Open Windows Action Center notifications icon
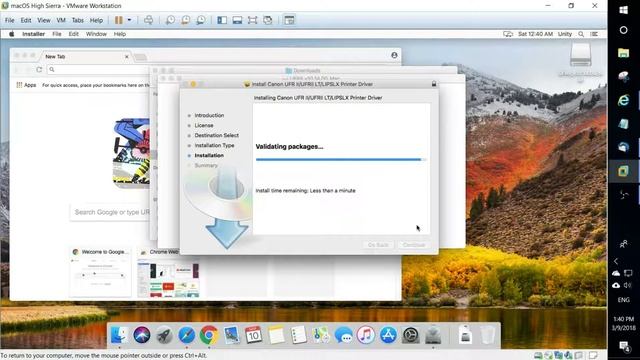The height and width of the screenshot is (360, 640). click(x=624, y=347)
